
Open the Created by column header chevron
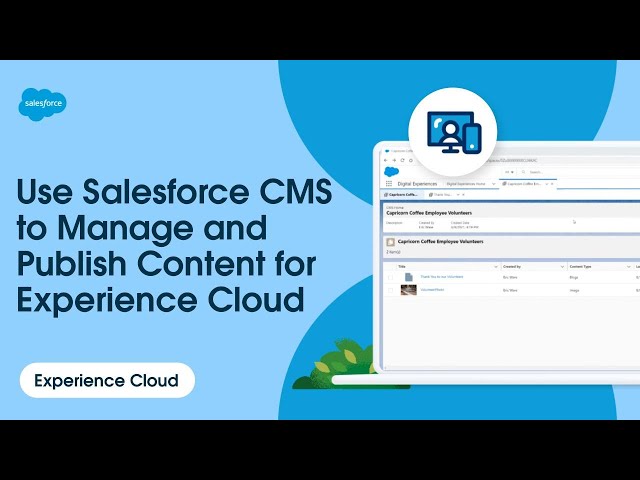tap(562, 267)
